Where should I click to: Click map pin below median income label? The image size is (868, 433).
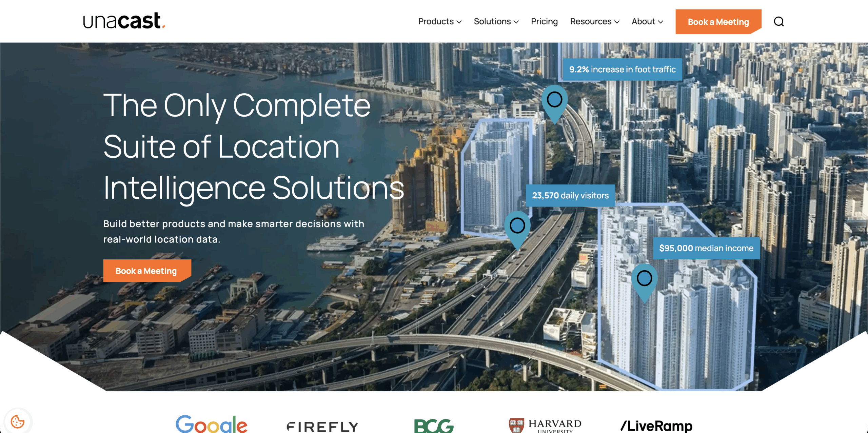[644, 279]
